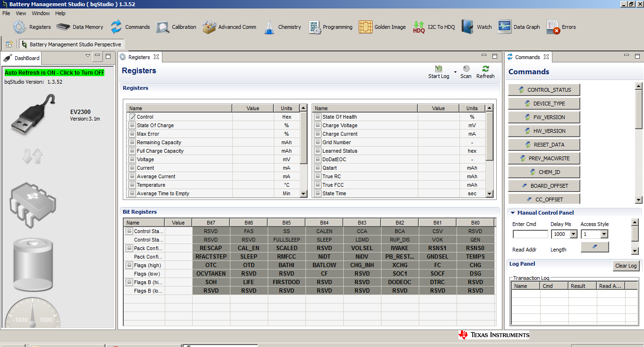This screenshot has width=644, height=347.
Task: Open the Watch tool
Action: click(x=476, y=27)
